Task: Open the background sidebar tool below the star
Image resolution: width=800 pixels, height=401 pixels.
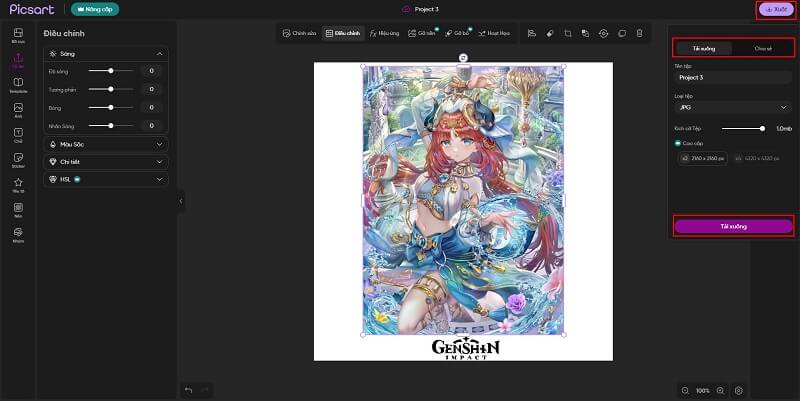Action: pos(18,210)
